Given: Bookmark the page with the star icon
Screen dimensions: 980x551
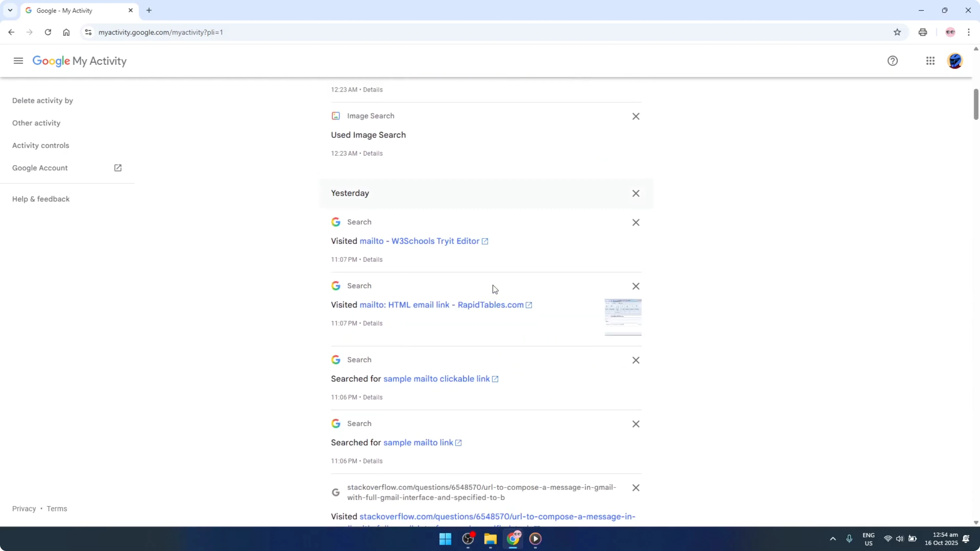Looking at the screenshot, I should click(897, 32).
